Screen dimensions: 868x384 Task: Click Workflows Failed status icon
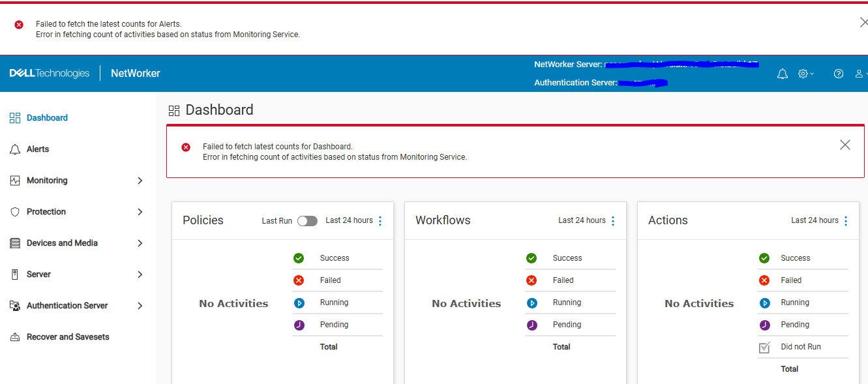531,280
